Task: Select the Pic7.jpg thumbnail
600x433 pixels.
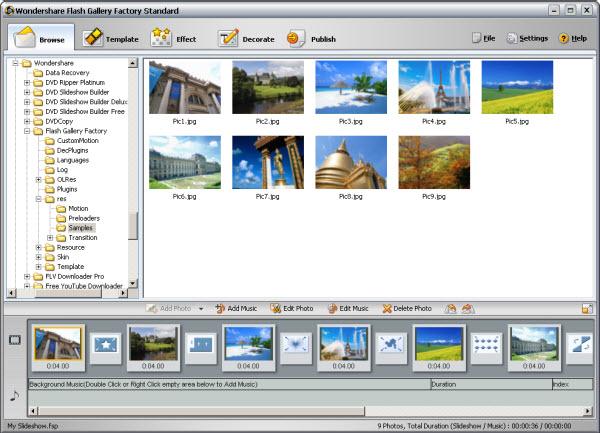Action: click(x=268, y=162)
